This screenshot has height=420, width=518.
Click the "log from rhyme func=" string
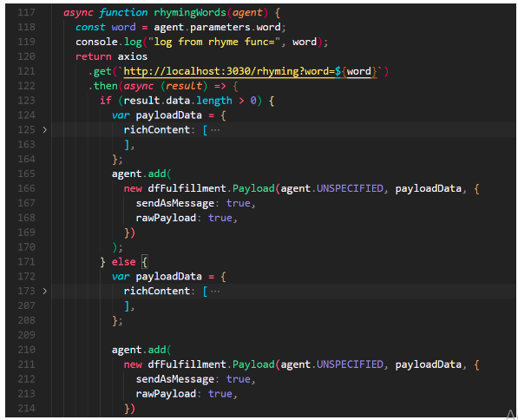214,42
